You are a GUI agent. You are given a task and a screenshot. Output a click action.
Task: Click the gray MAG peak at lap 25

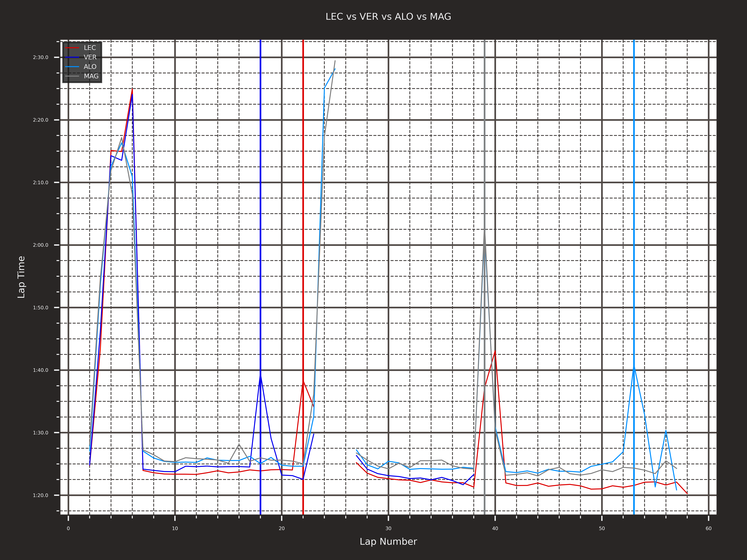point(335,61)
